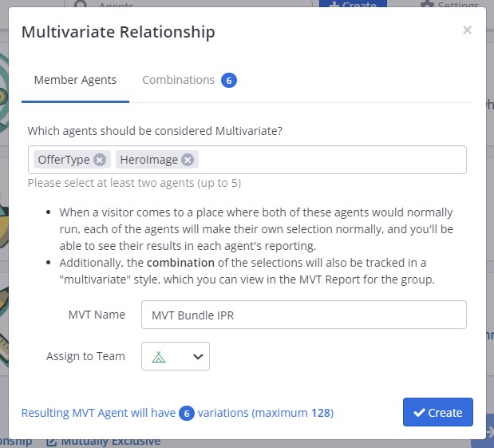The image size is (494, 448).
Task: Remove the HeroImage agent tag
Action: click(x=188, y=160)
